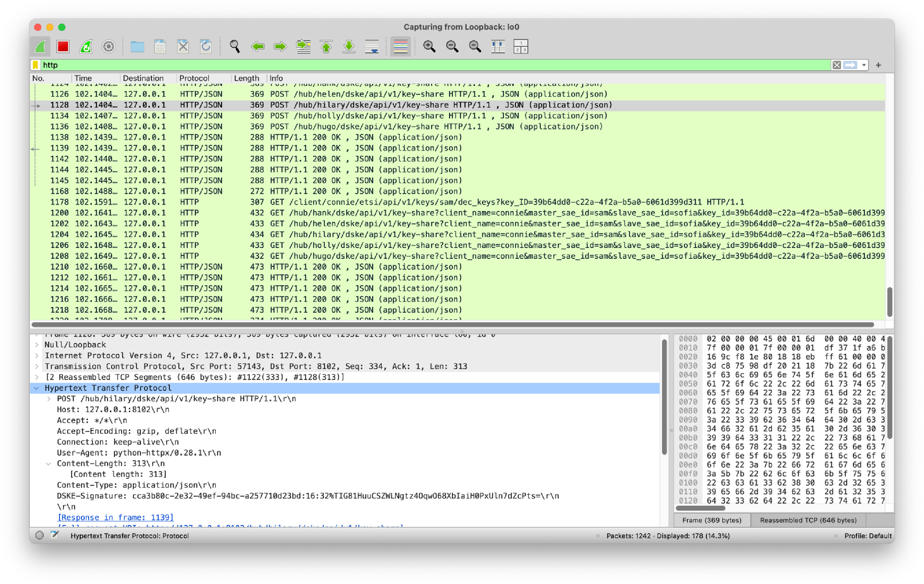The height and width of the screenshot is (584, 924).
Task: Open the Find Packet tool
Action: click(x=235, y=46)
